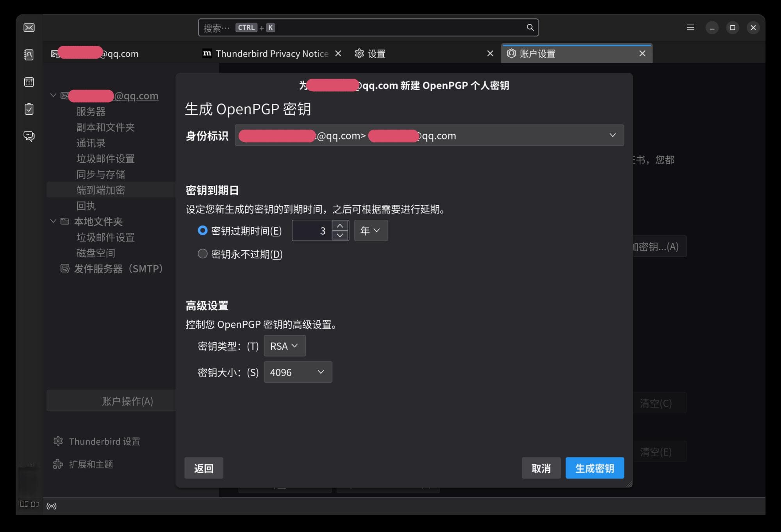Close the 账户设置 tab
This screenshot has width=781, height=532.
coord(642,53)
